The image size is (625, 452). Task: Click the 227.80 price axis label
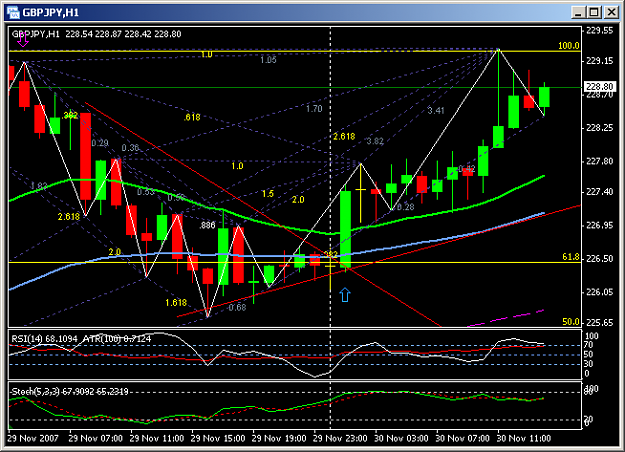(599, 161)
